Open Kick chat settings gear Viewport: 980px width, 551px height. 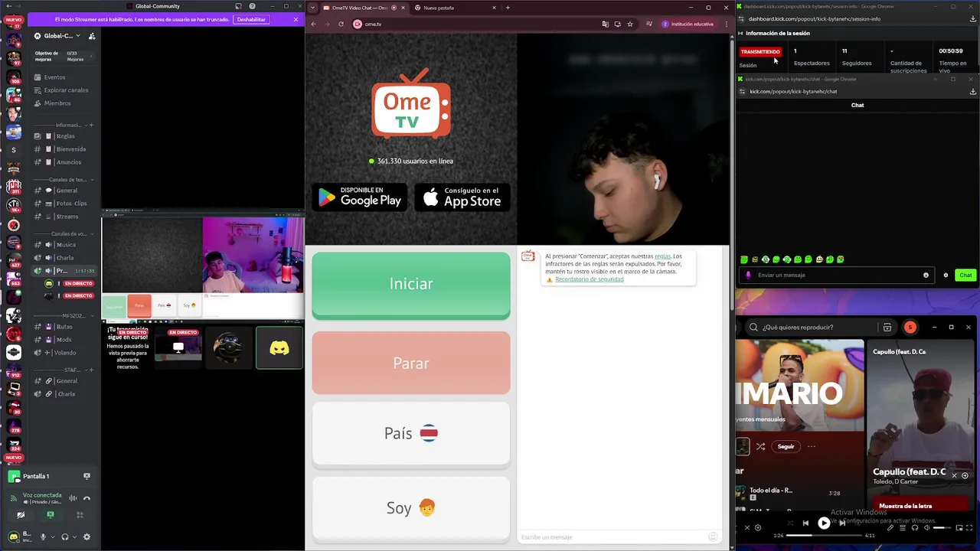[946, 275]
